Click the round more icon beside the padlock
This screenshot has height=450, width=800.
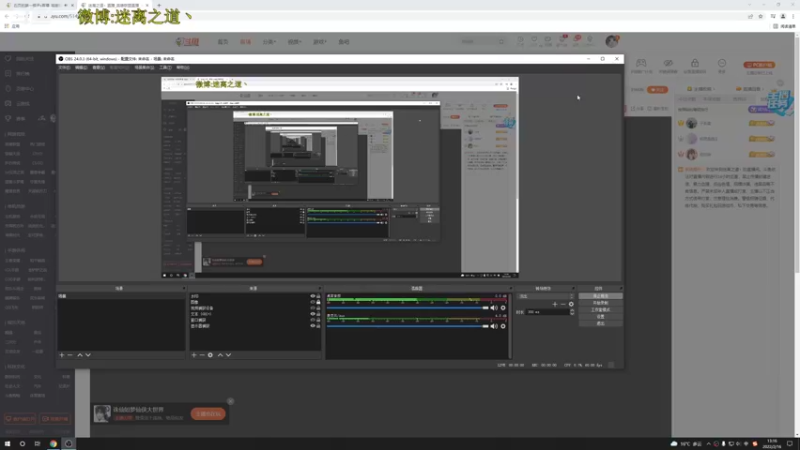[722, 63]
